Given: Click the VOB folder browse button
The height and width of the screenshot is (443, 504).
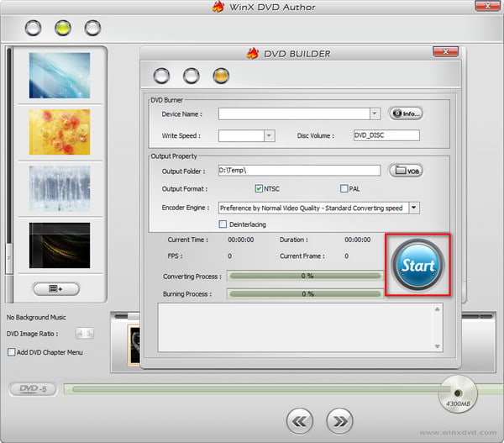Looking at the screenshot, I should tap(406, 171).
